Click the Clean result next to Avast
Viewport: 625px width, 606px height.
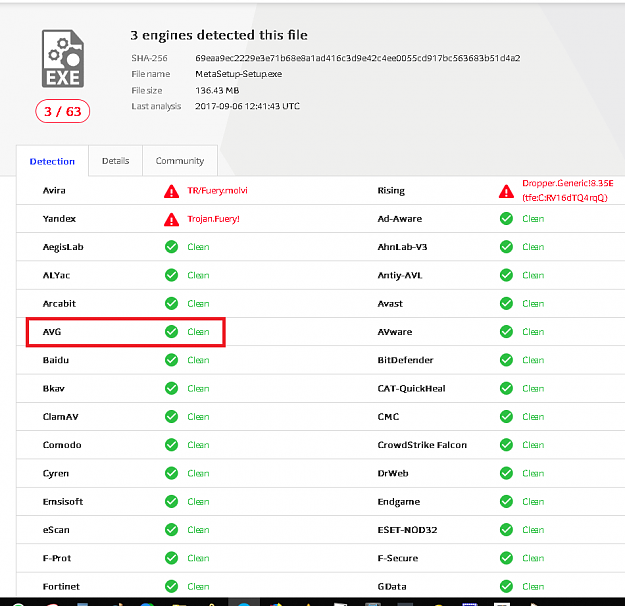pyautogui.click(x=533, y=303)
